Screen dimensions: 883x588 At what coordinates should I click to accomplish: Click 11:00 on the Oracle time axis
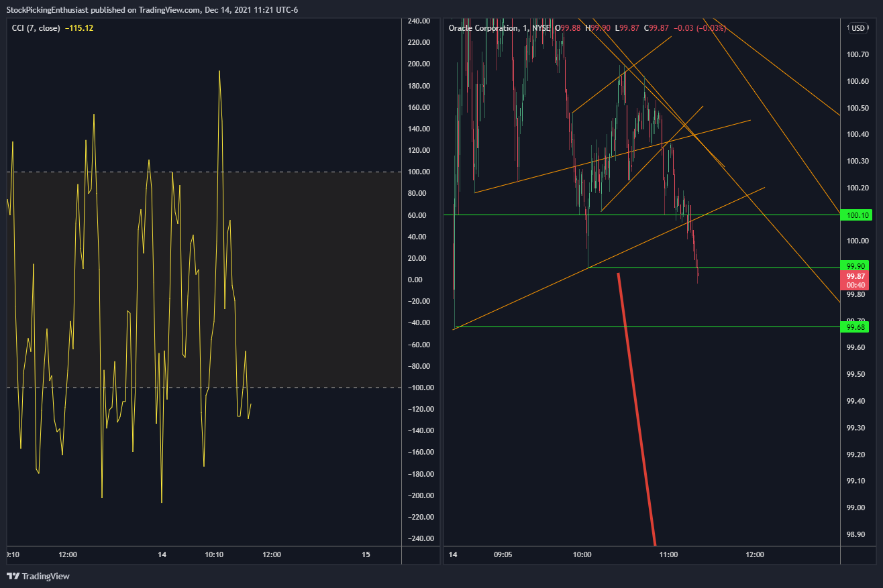(x=669, y=554)
